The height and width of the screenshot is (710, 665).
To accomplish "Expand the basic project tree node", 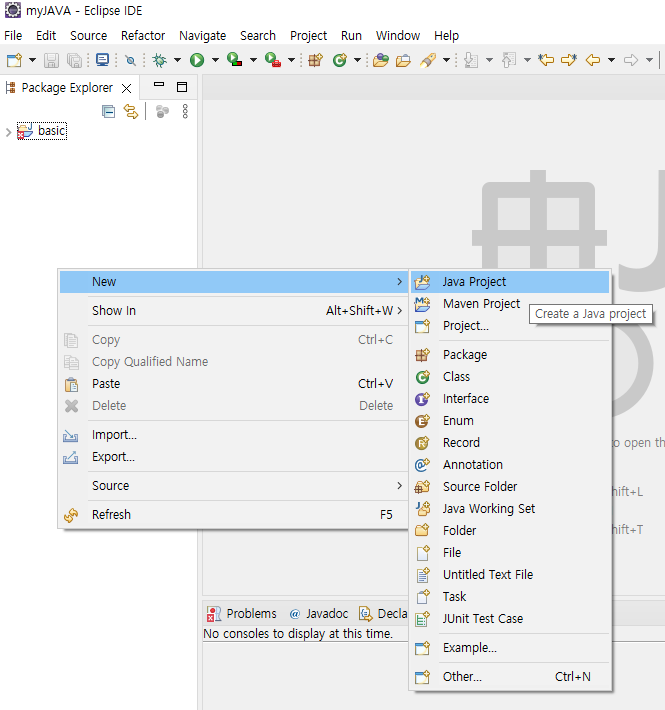I will (x=8, y=132).
